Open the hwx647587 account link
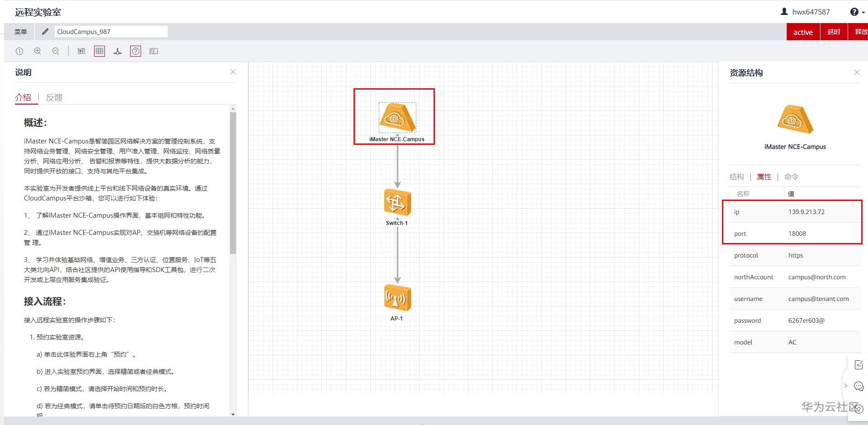The height and width of the screenshot is (425, 868). click(811, 12)
